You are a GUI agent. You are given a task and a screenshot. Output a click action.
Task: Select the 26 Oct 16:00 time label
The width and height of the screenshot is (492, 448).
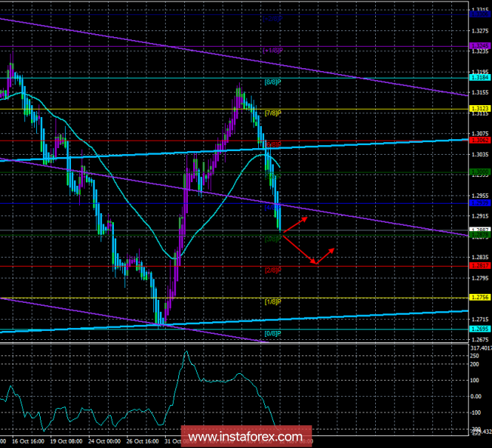point(143,441)
